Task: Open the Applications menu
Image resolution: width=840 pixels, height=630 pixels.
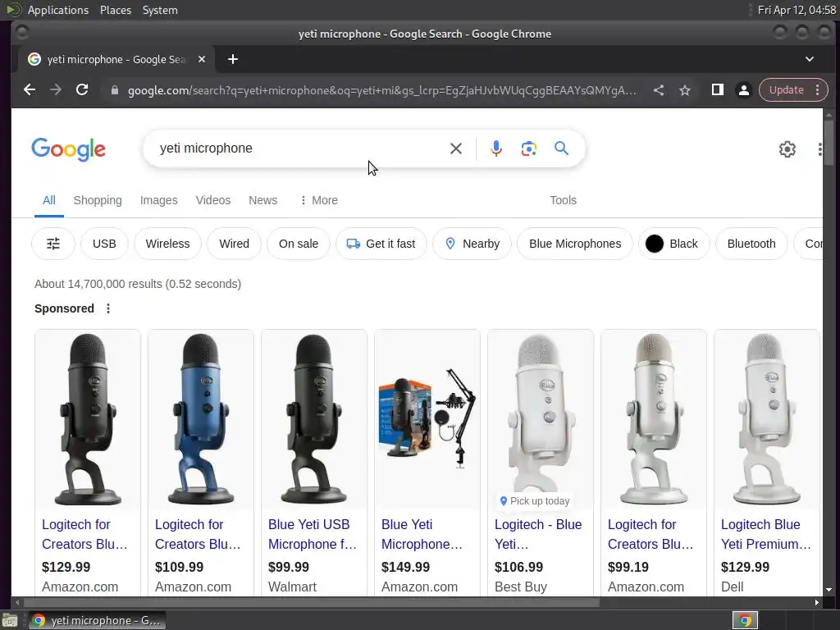Action: pos(58,10)
